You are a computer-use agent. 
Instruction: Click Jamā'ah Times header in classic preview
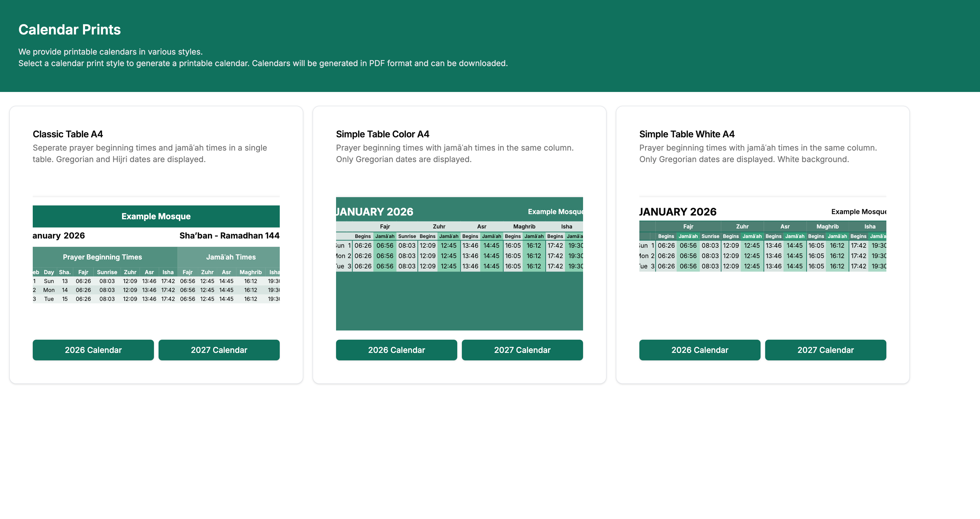pos(231,257)
